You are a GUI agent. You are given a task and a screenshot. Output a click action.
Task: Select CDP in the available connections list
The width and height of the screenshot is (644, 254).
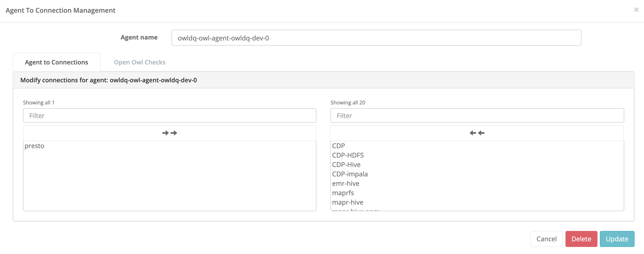point(338,146)
